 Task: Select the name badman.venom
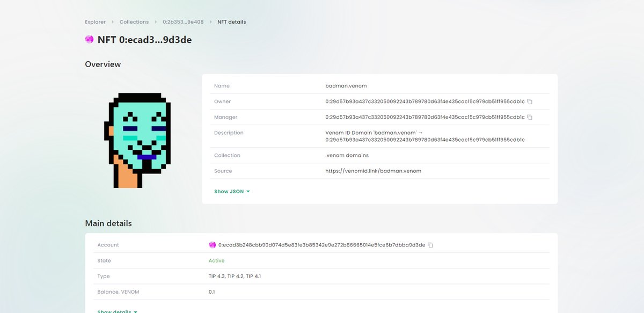point(346,86)
